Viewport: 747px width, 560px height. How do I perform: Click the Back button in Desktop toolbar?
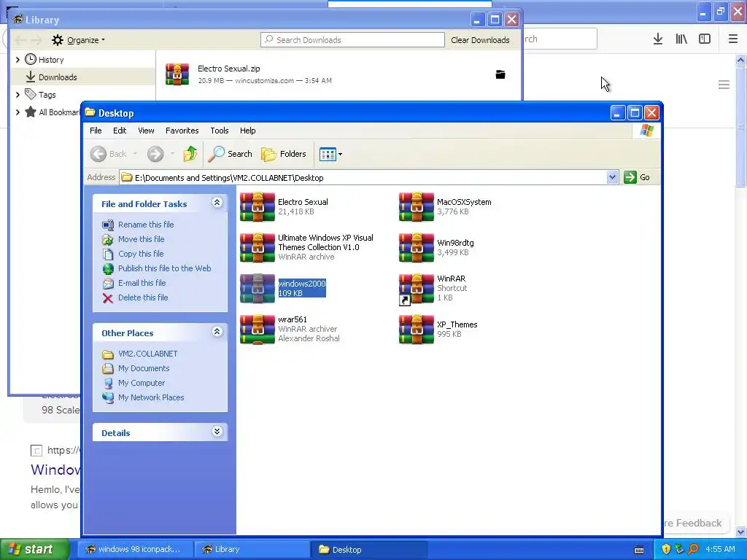coord(109,154)
